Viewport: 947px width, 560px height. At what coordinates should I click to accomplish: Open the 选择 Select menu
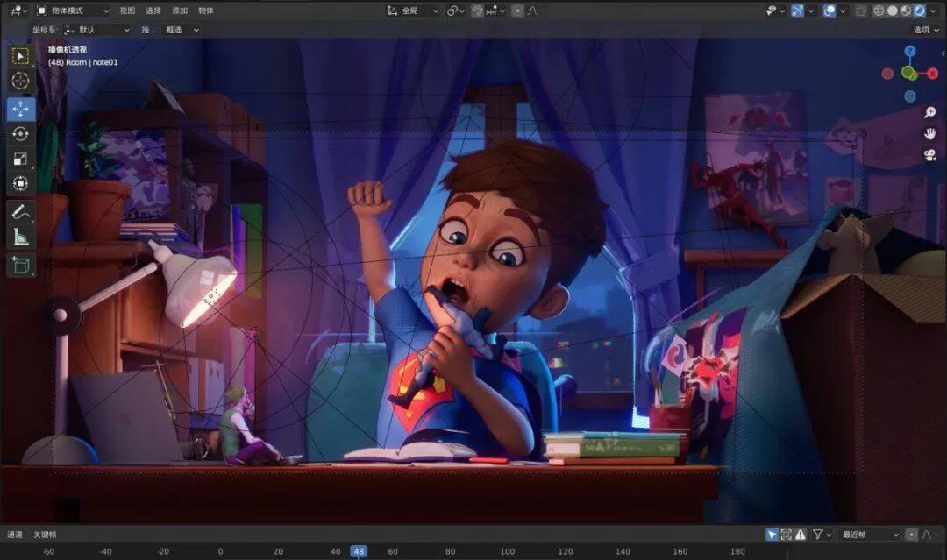tap(153, 11)
